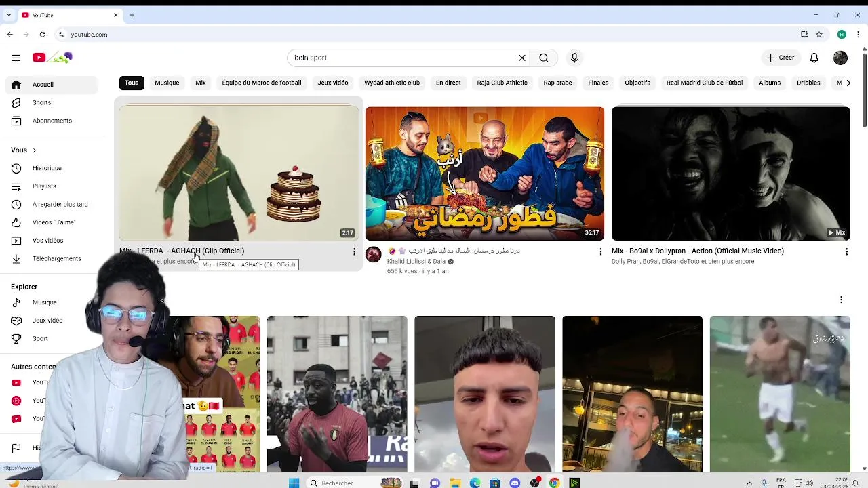
Task: Click Khalid Lidlissi & Dala channel name
Action: pos(416,261)
